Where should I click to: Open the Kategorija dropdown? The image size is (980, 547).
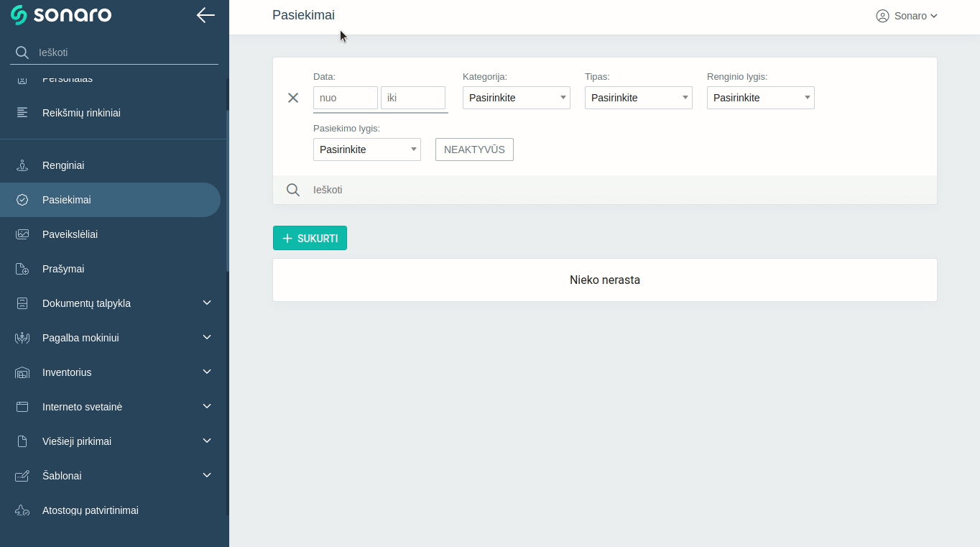coord(516,98)
